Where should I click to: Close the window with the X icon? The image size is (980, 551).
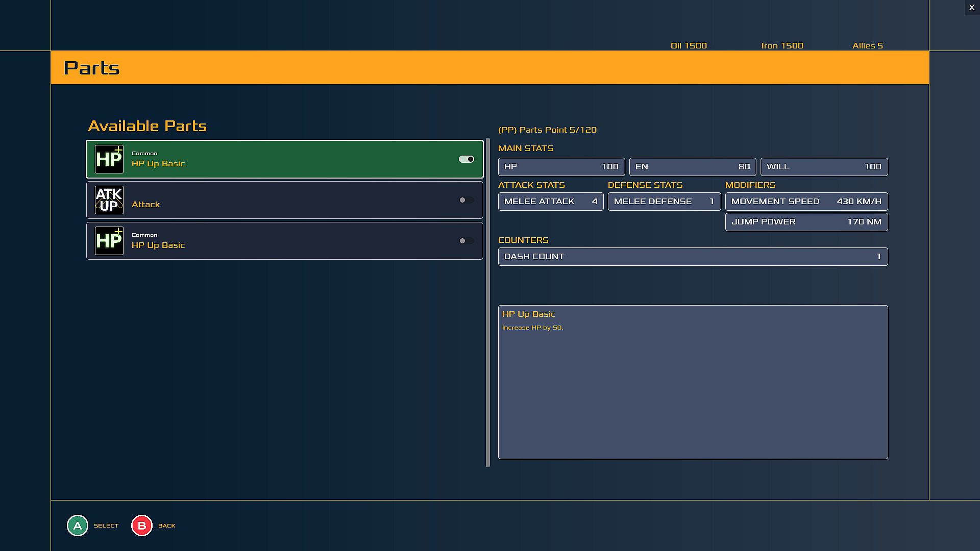click(x=972, y=8)
